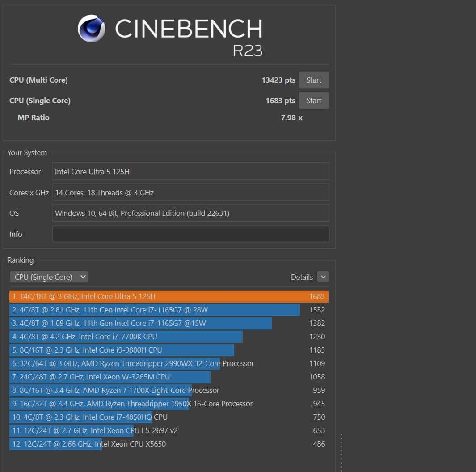Click the Cores x GHz field
This screenshot has height=472, width=476.
click(x=190, y=193)
